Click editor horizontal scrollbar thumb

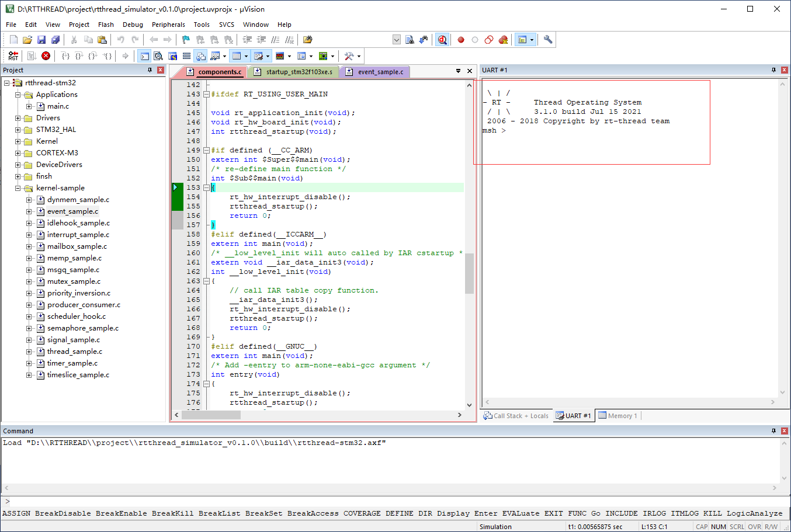211,415
